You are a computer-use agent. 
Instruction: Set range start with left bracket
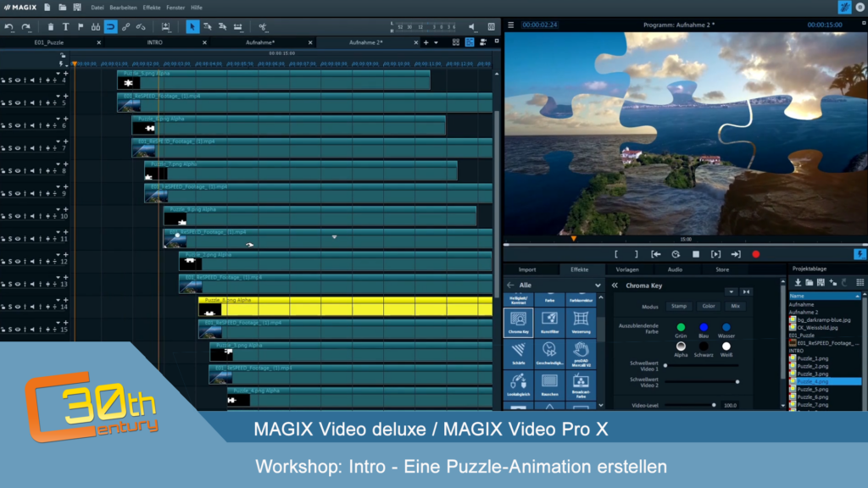click(616, 254)
